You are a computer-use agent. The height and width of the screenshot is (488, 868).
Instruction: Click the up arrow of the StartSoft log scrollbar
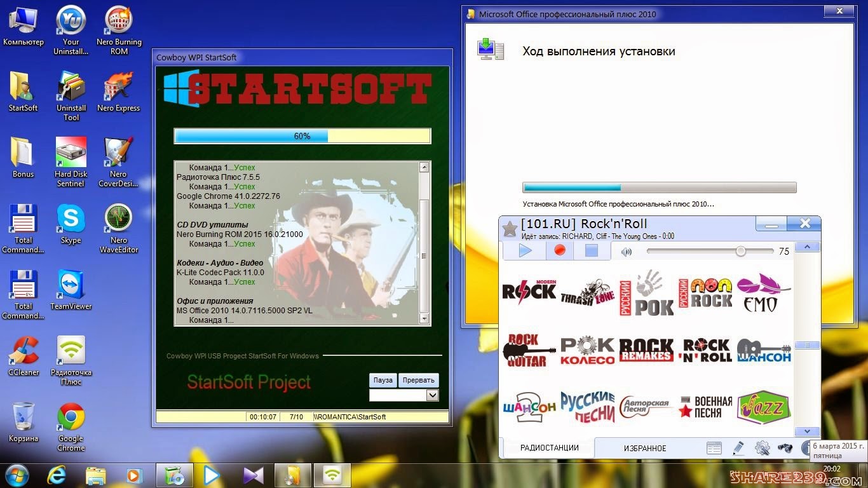tap(424, 167)
